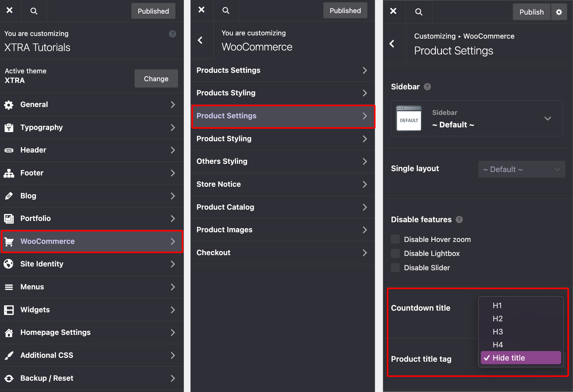Click the help icon beside Disable features

click(x=459, y=219)
